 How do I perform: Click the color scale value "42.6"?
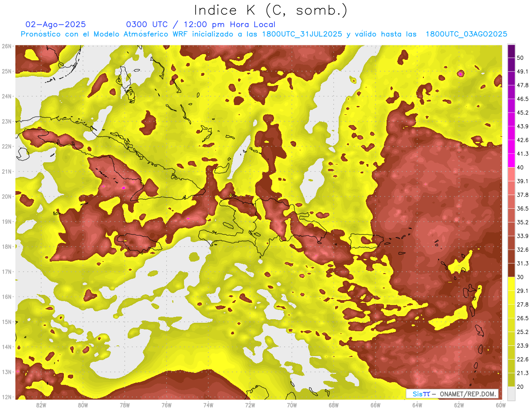pyautogui.click(x=523, y=140)
